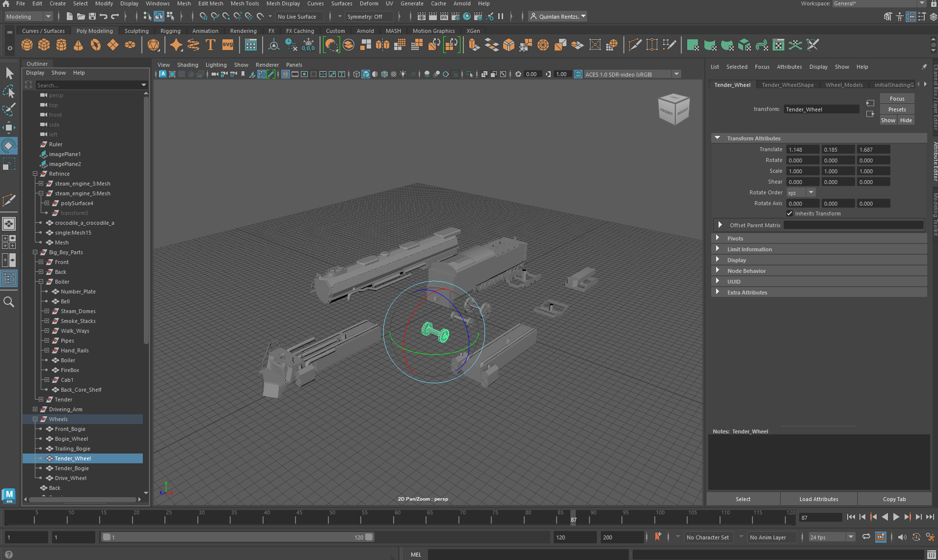Screen dimensions: 938x560
Task: Click the Presets button
Action: coord(897,109)
